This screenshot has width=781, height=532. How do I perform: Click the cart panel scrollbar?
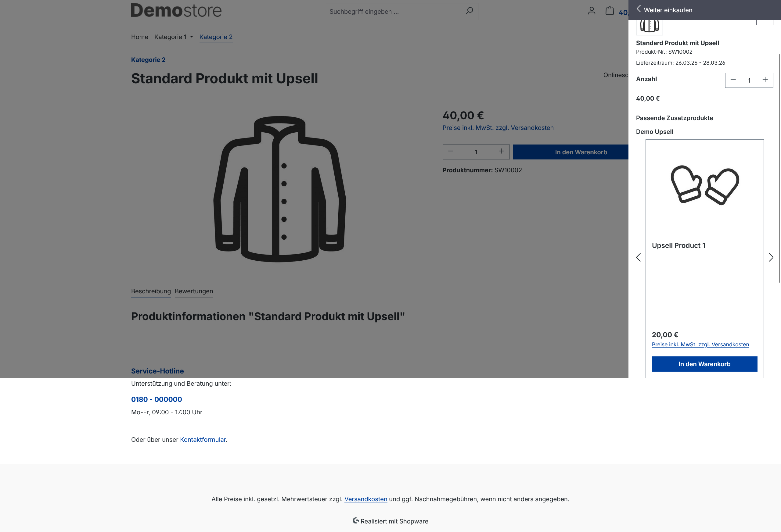(x=779, y=168)
